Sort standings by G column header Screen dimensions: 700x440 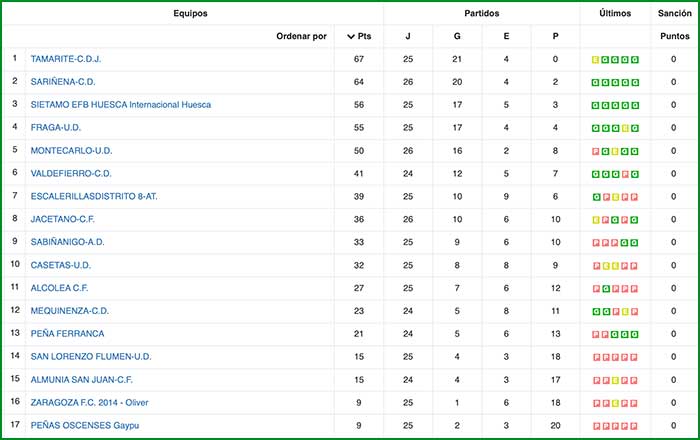pyautogui.click(x=457, y=36)
